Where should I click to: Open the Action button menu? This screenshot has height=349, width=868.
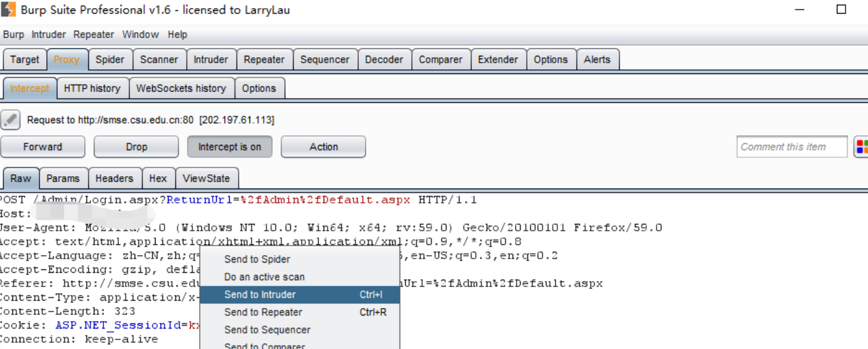click(324, 147)
